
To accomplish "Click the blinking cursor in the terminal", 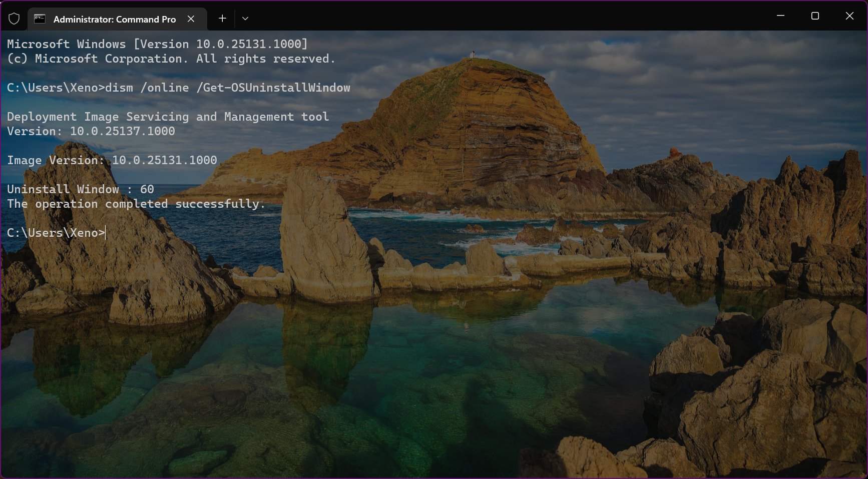I will coord(106,233).
